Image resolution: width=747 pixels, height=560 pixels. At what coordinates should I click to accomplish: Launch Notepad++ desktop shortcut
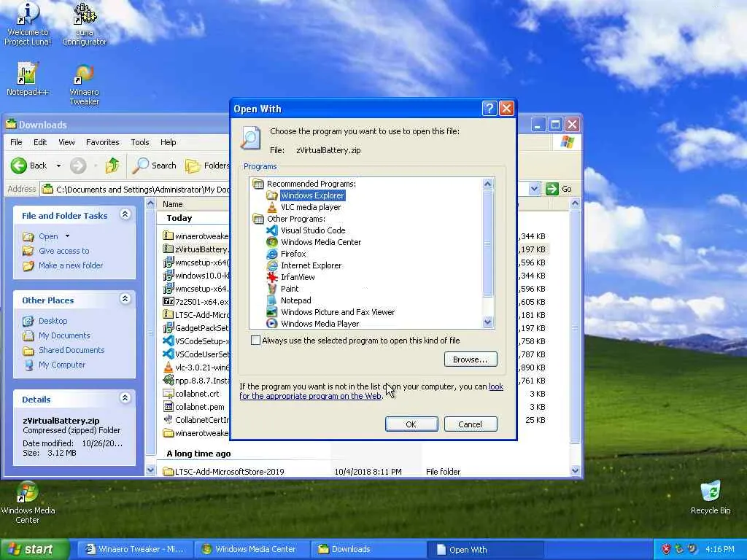point(28,79)
